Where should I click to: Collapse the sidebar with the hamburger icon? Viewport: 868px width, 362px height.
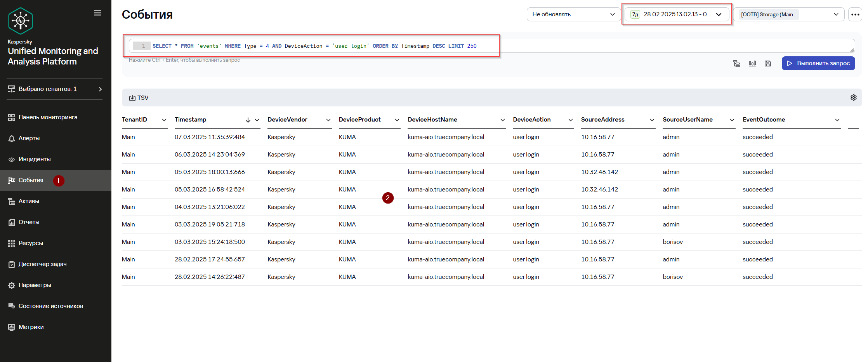(97, 13)
